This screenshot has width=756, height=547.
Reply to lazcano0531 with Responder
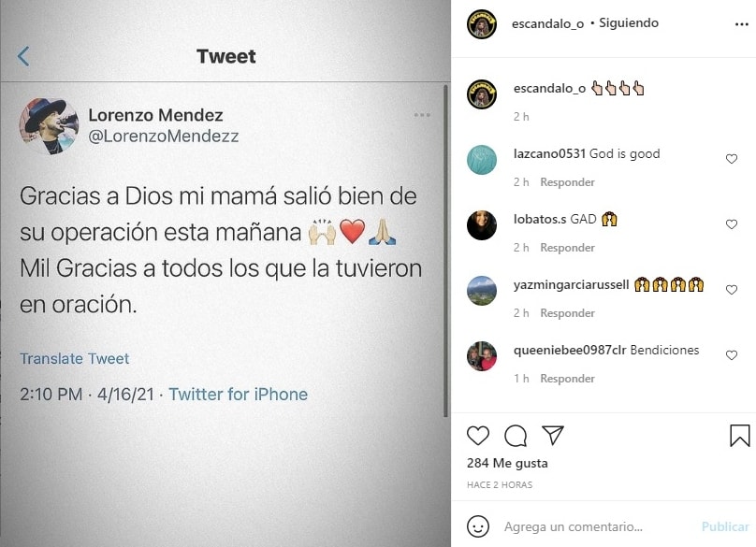tap(567, 182)
